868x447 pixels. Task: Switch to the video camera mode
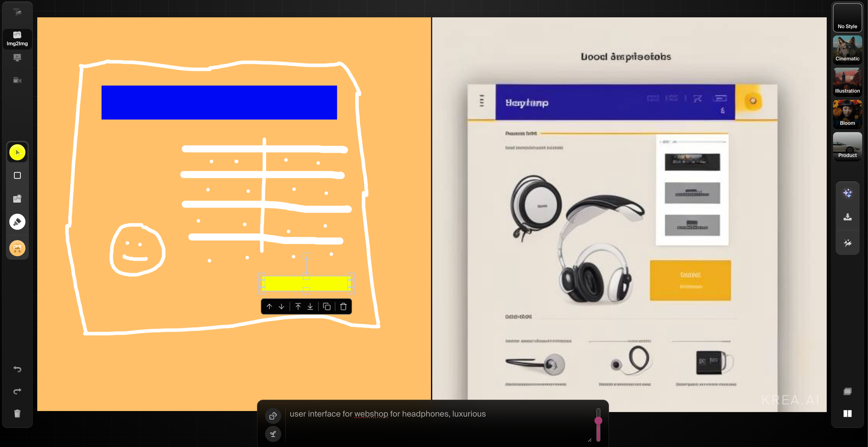point(17,80)
